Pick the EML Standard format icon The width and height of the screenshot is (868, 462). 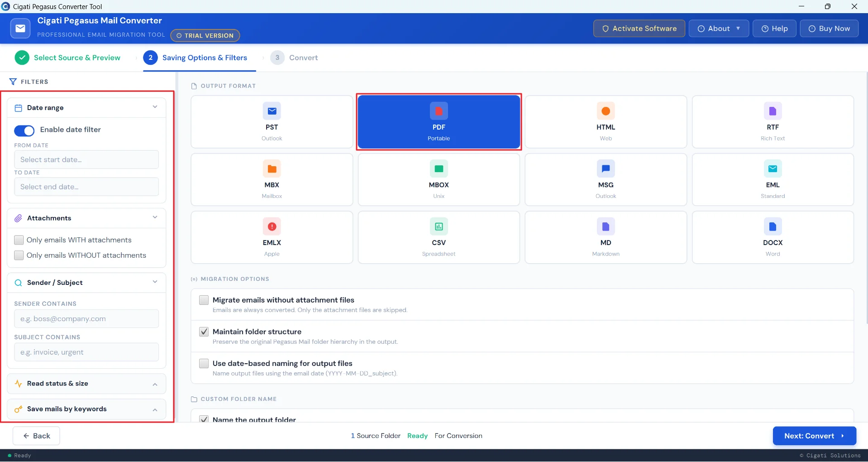(x=773, y=169)
